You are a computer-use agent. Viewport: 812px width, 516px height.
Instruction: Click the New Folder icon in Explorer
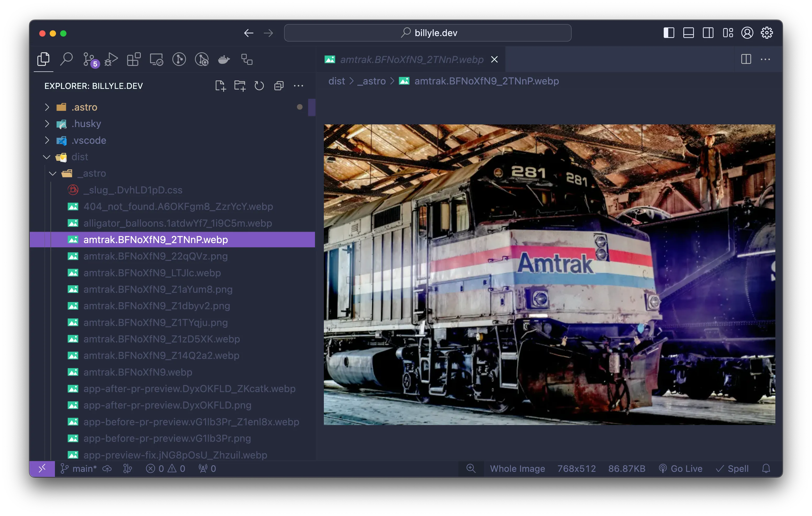click(240, 85)
